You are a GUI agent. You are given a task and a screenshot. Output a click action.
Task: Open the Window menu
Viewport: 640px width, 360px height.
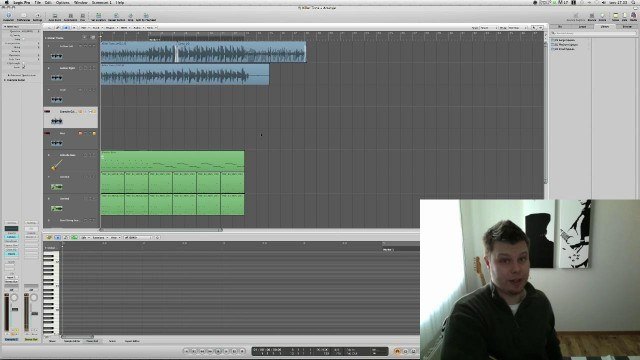tap(81, 2)
